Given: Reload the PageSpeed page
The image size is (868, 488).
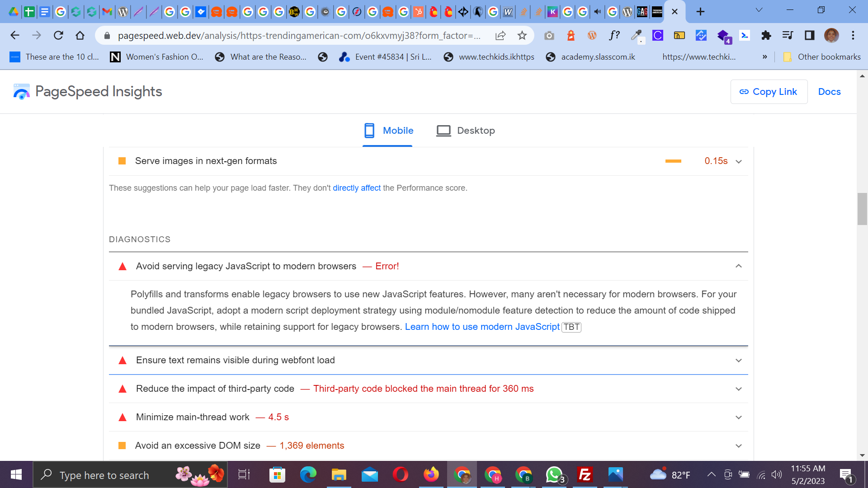Looking at the screenshot, I should coord(58,35).
